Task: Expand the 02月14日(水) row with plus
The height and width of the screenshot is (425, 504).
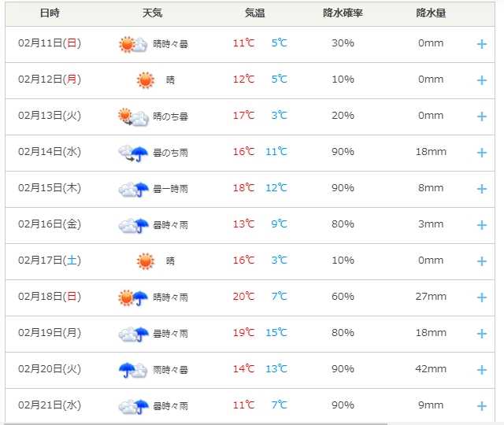Action: (482, 153)
